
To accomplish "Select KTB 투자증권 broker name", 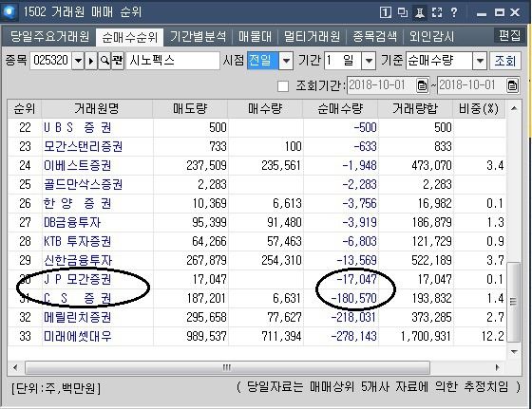I will [x=77, y=242].
